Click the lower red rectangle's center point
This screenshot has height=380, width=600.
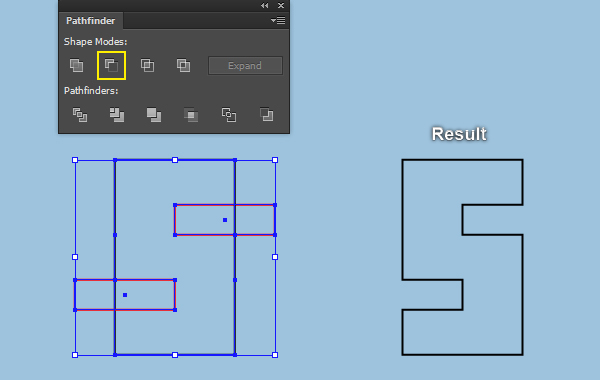tap(125, 295)
